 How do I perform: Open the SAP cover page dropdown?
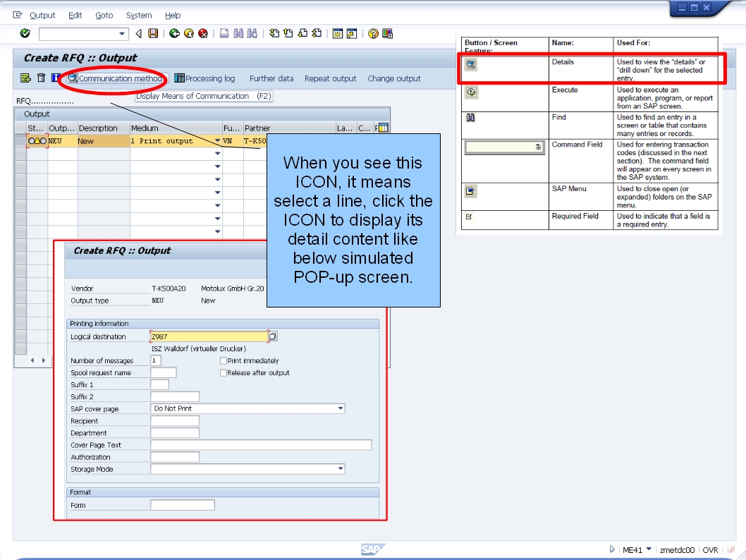pos(340,408)
